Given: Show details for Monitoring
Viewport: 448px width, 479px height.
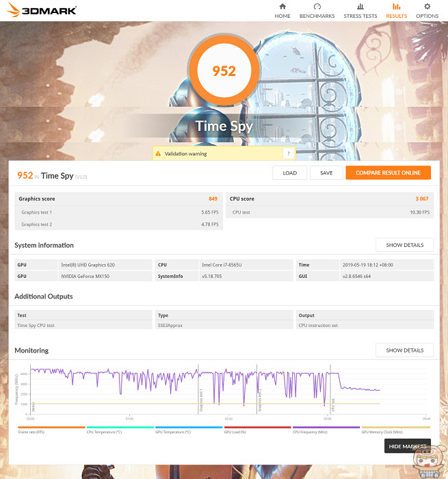Looking at the screenshot, I should 405,350.
